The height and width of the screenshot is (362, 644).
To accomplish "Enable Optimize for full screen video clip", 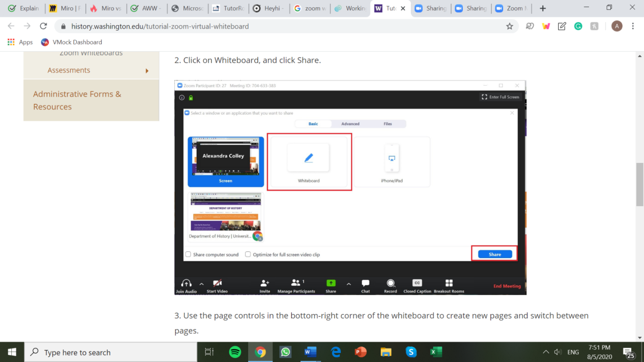I will coord(248,254).
